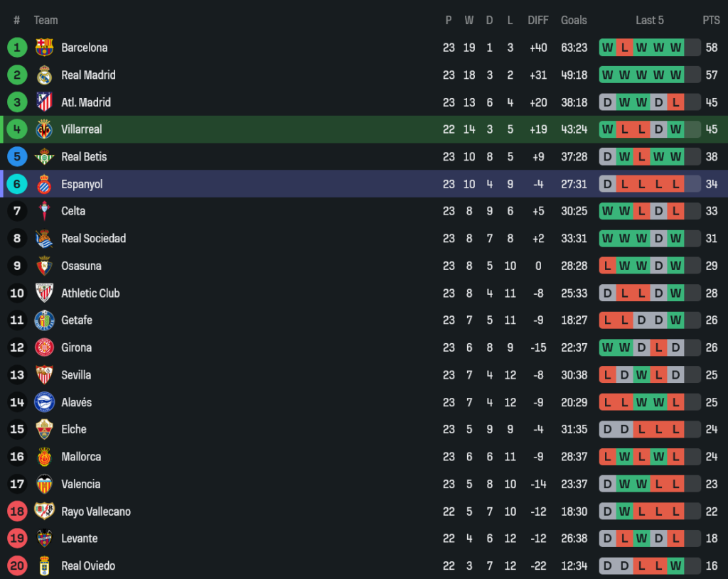The width and height of the screenshot is (728, 579).
Task: Click Osasuna's first red L form result
Action: coord(607,266)
